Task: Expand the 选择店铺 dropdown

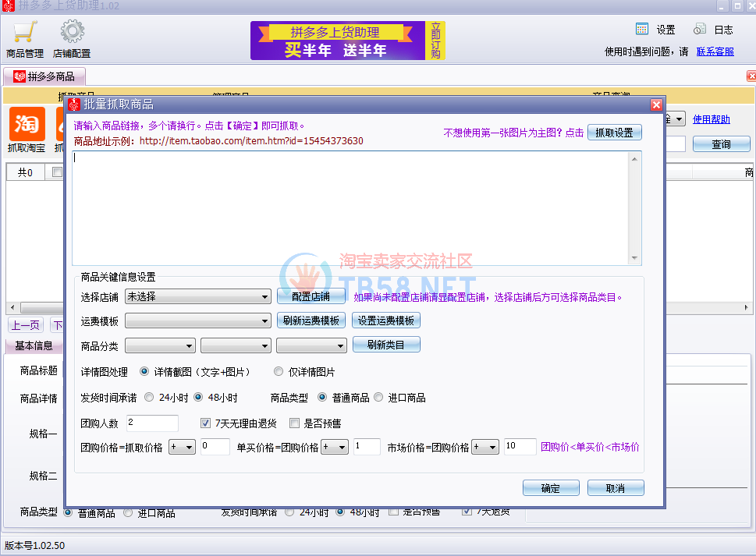Action: pos(197,296)
